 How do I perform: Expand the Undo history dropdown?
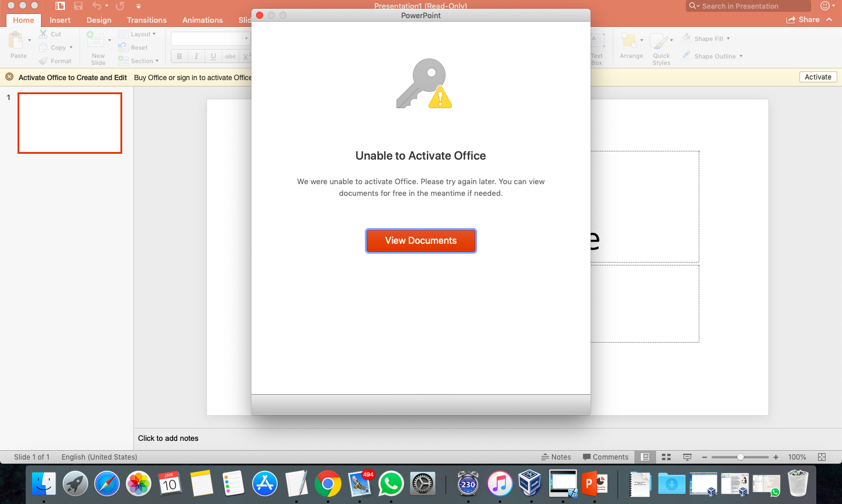click(x=106, y=6)
